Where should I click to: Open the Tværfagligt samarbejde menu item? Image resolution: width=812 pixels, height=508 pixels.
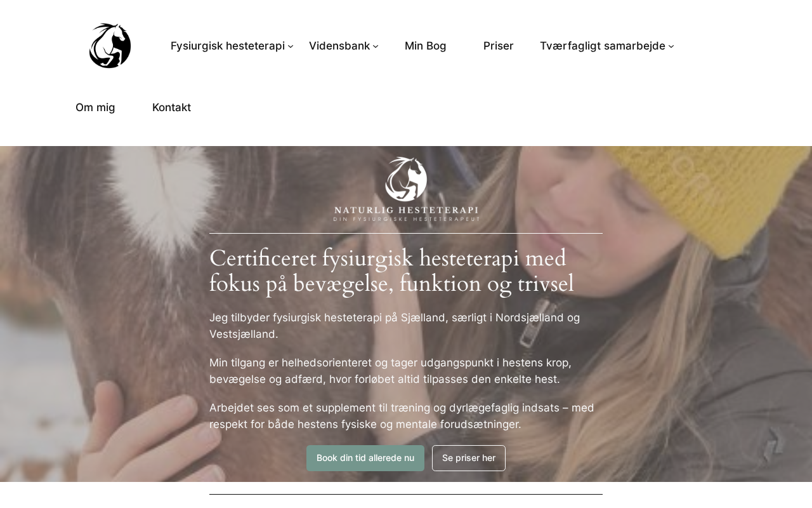(x=603, y=46)
